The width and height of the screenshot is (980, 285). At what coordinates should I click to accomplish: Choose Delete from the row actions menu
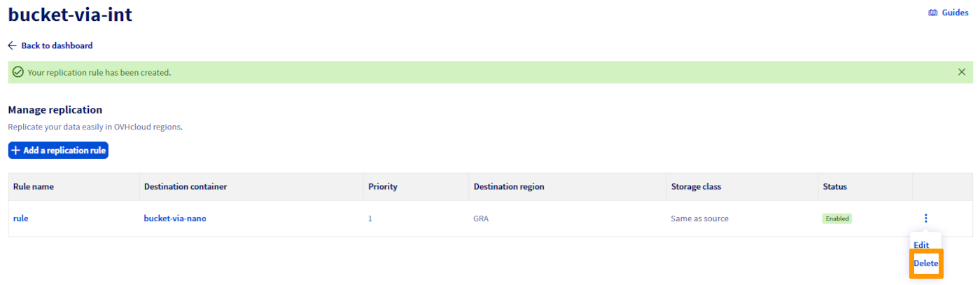point(925,263)
